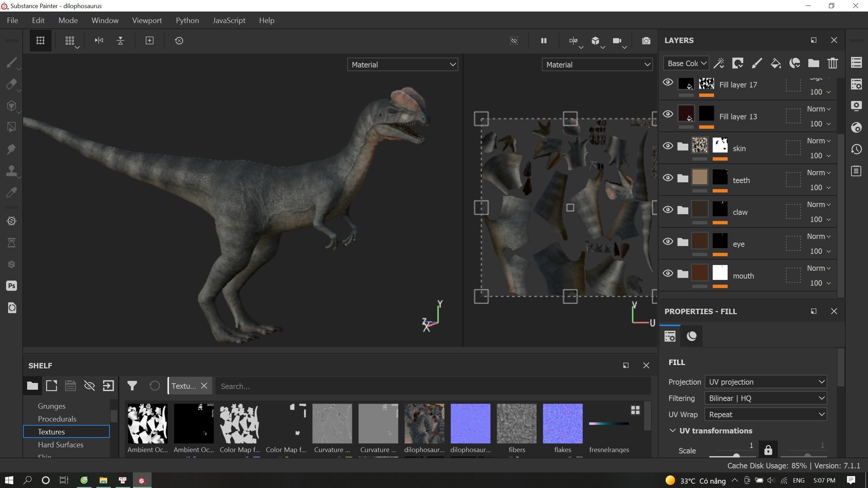This screenshot has height=488, width=868.
Task: Open the Base Color channel dropdown
Action: pyautogui.click(x=687, y=63)
